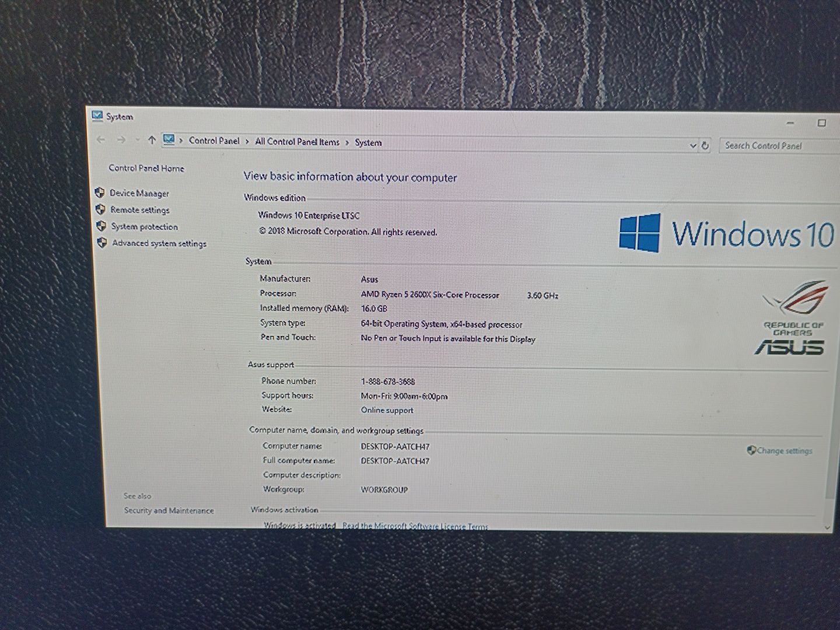This screenshot has height=630, width=840.
Task: Click shield icon beside Advanced system settings
Action: click(102, 243)
